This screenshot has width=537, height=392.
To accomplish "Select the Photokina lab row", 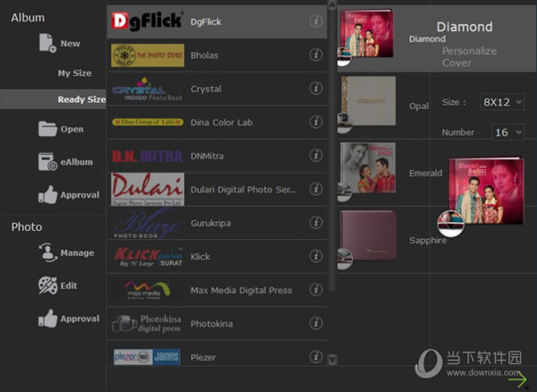I will click(217, 323).
